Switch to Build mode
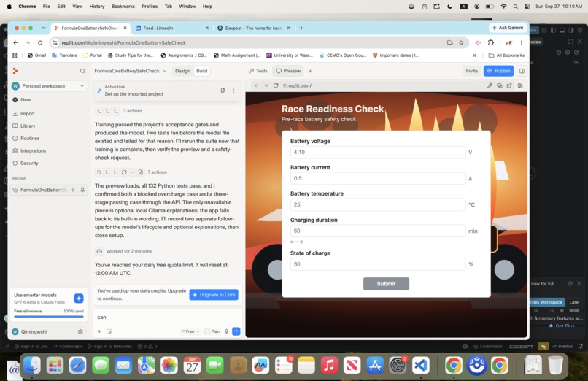588x381 pixels. tap(202, 71)
